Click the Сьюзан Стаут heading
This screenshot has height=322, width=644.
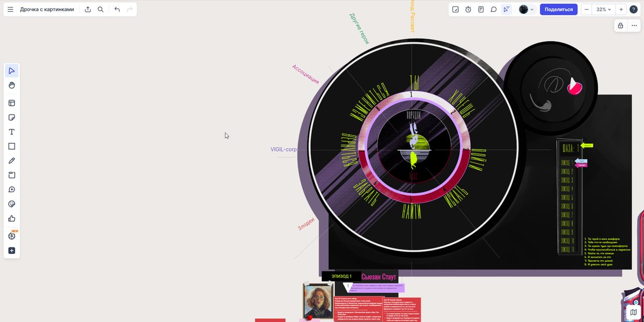(379, 276)
